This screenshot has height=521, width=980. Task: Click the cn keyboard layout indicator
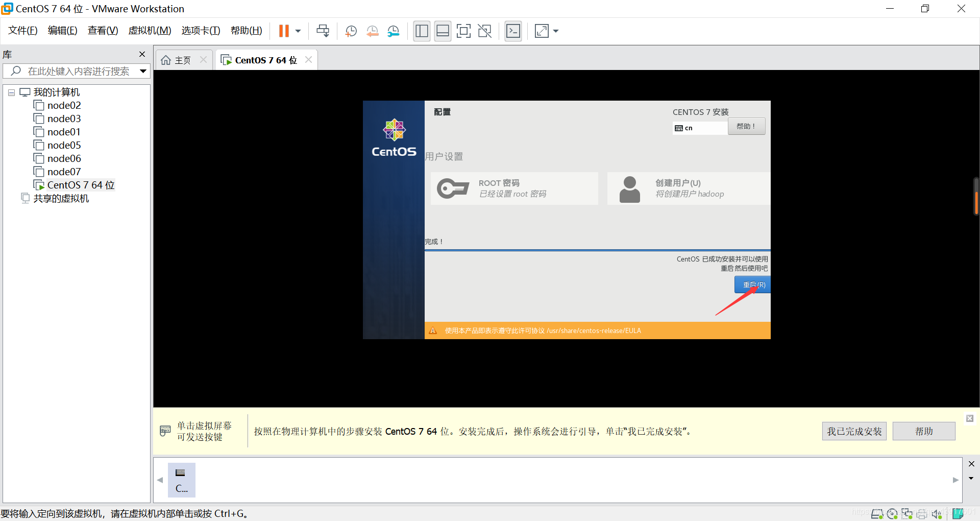(x=700, y=128)
